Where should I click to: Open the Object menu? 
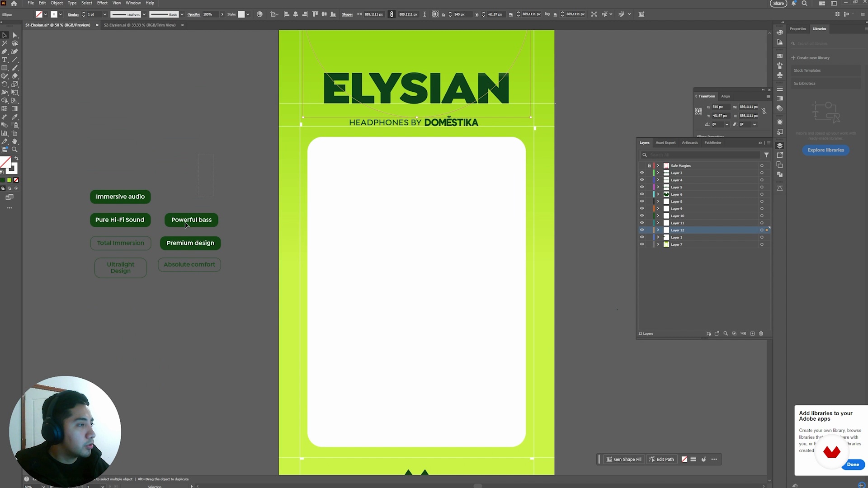click(57, 3)
